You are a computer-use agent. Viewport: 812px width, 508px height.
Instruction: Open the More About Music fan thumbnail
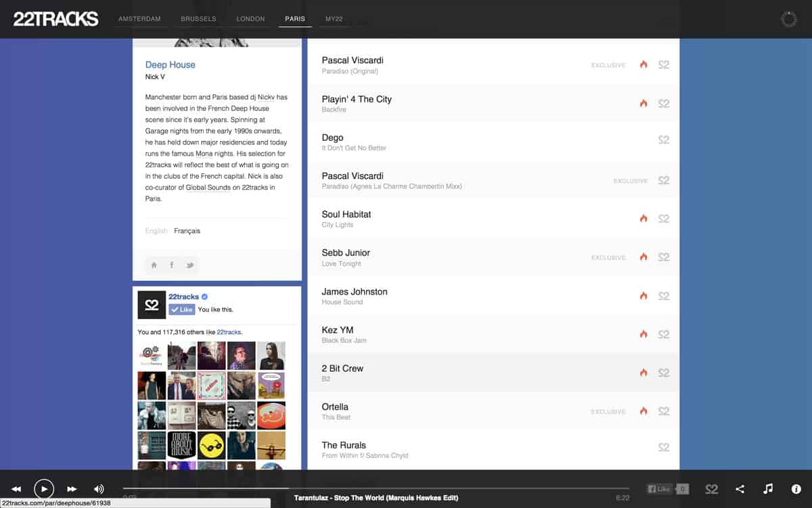181,445
